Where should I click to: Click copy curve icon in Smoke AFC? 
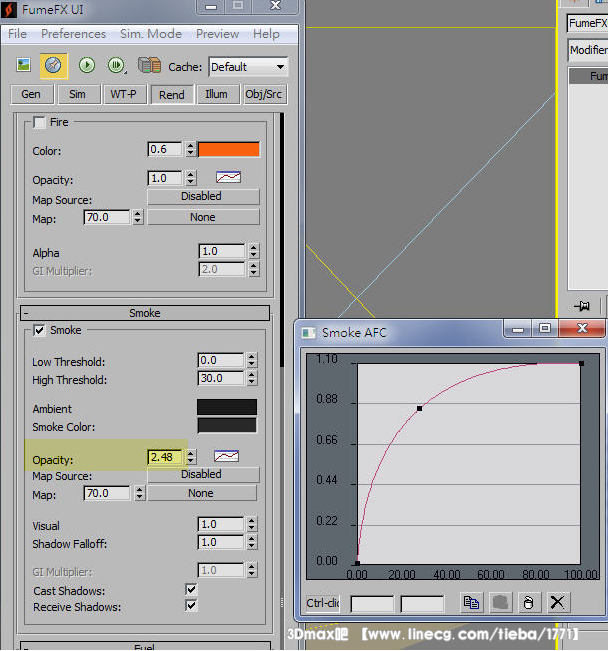click(471, 602)
